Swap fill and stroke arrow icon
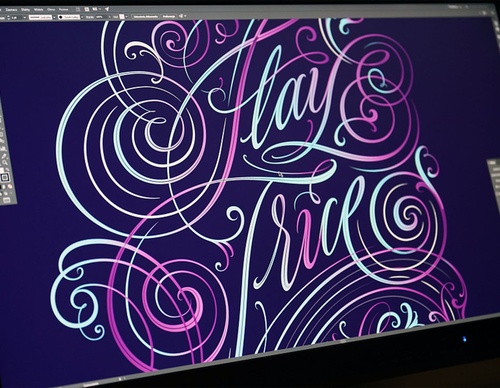Screen dimensions: 500x388 (x=7, y=169)
